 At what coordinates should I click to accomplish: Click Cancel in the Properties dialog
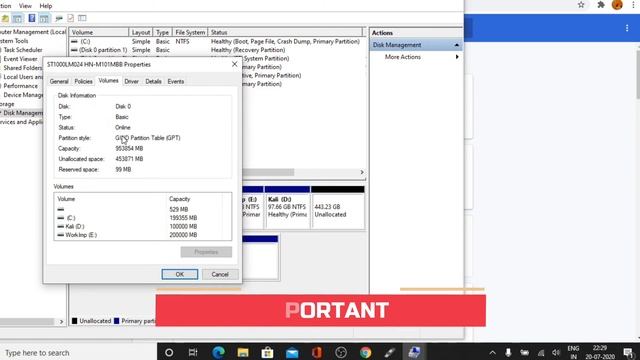[x=220, y=274]
